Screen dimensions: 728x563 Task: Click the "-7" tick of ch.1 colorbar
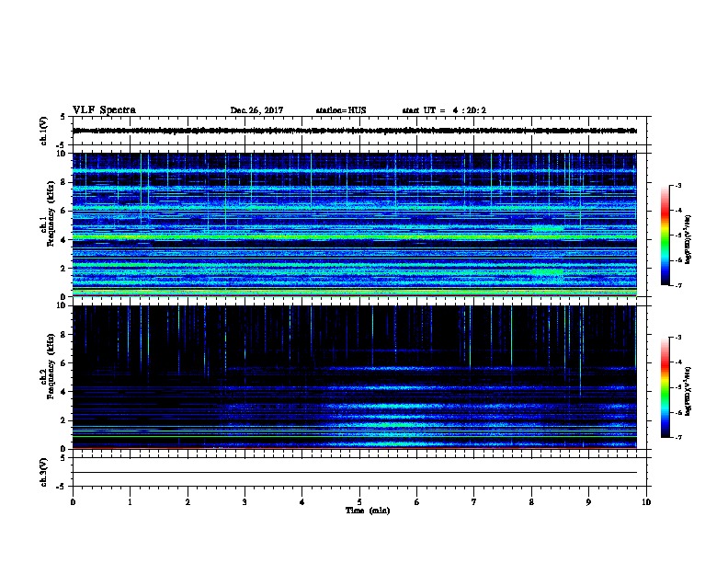678,285
